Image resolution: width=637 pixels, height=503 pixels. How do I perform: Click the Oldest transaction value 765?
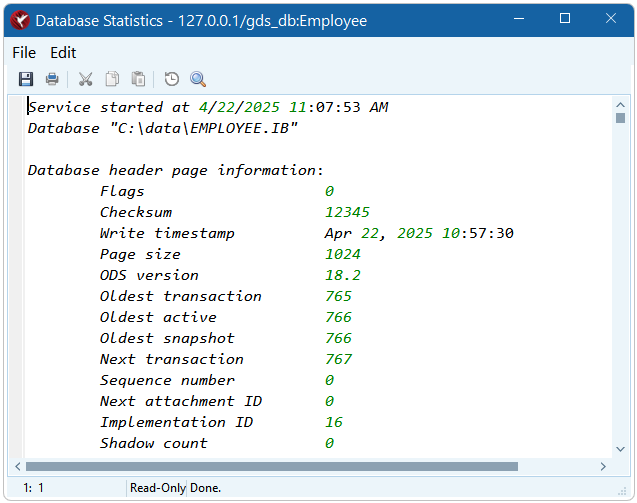[x=338, y=296]
